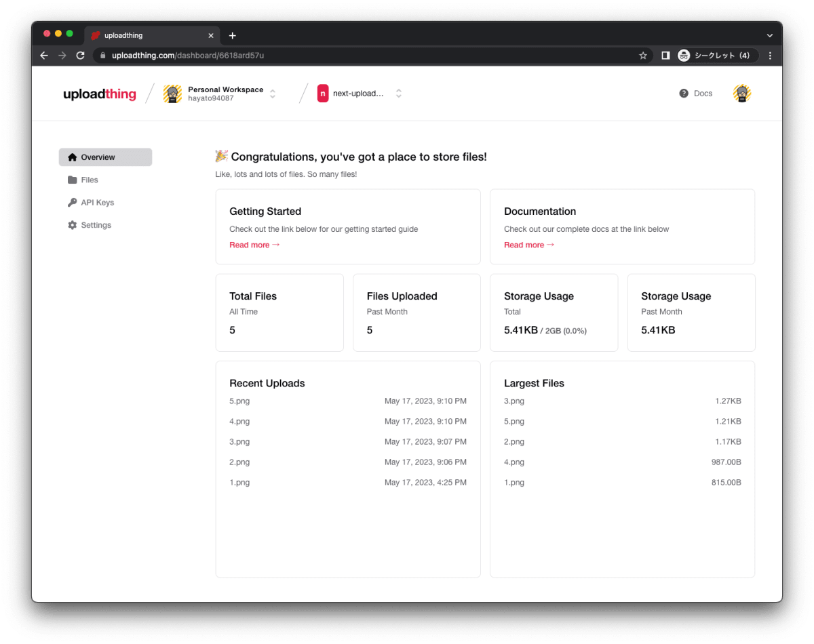Screen dimensions: 814x644
Task: Click Read more under Getting Started
Action: pyautogui.click(x=254, y=245)
